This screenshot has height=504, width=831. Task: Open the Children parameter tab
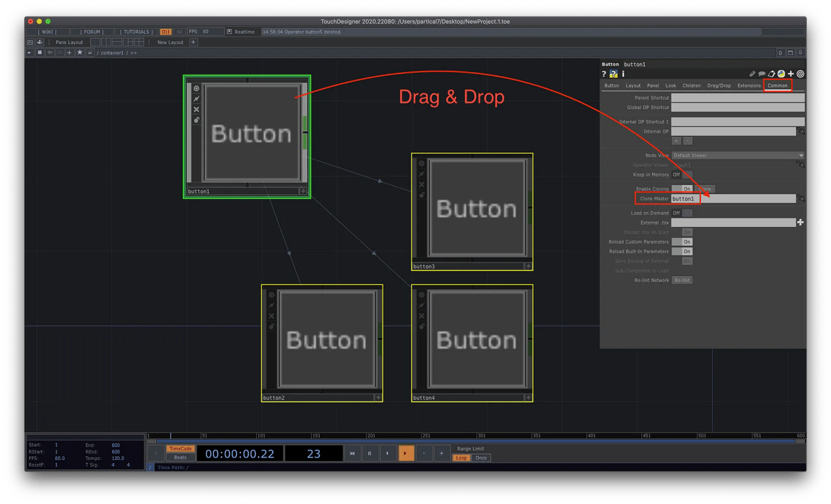click(691, 85)
